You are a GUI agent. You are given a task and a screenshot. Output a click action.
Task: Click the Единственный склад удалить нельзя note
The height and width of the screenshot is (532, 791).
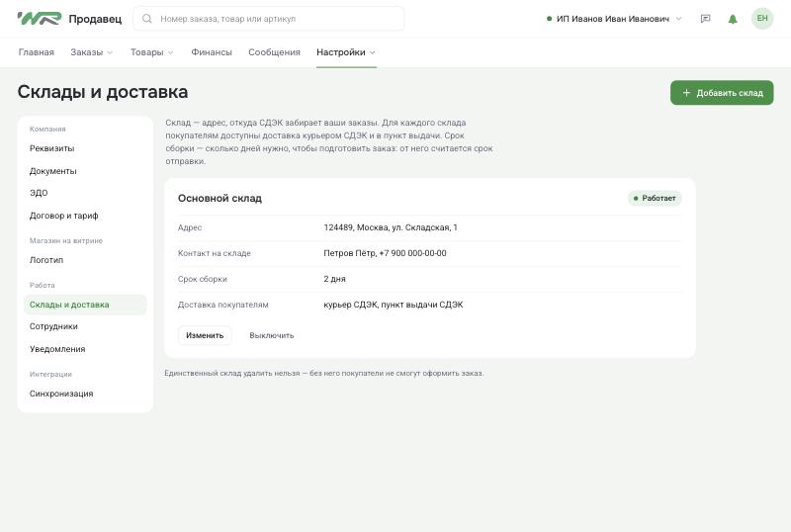[324, 374]
